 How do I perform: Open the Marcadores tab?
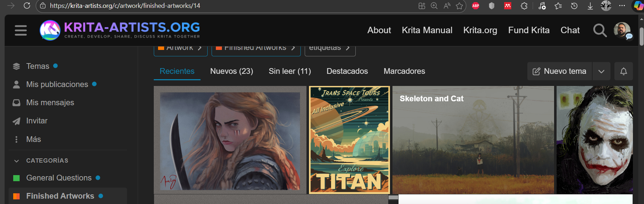(404, 71)
